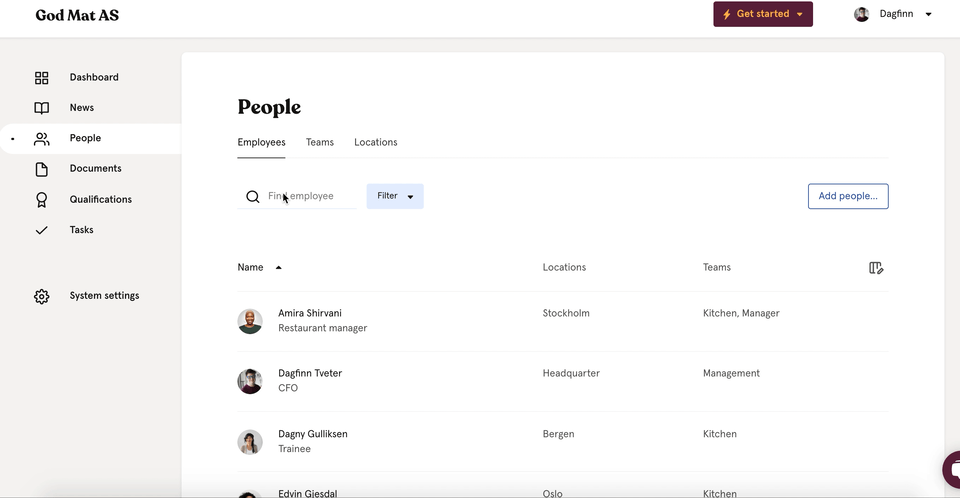The width and height of the screenshot is (960, 498).
Task: Click the Restaurant manager job title
Action: tap(323, 328)
